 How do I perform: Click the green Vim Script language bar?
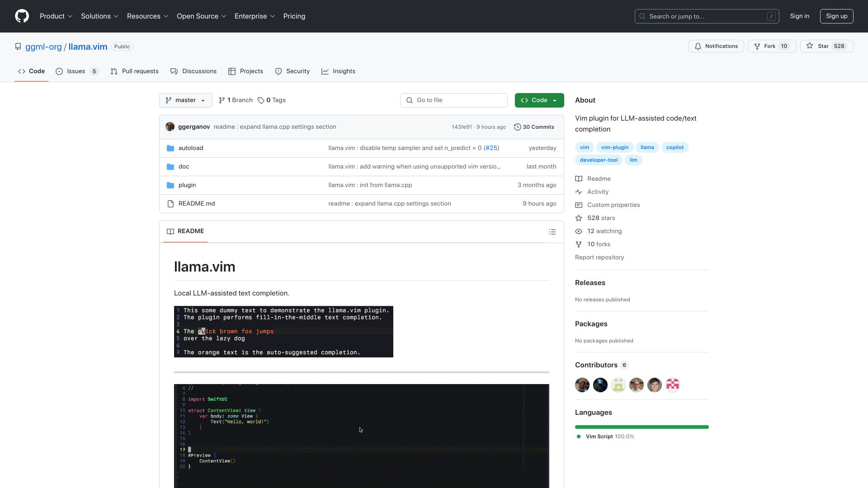[642, 427]
